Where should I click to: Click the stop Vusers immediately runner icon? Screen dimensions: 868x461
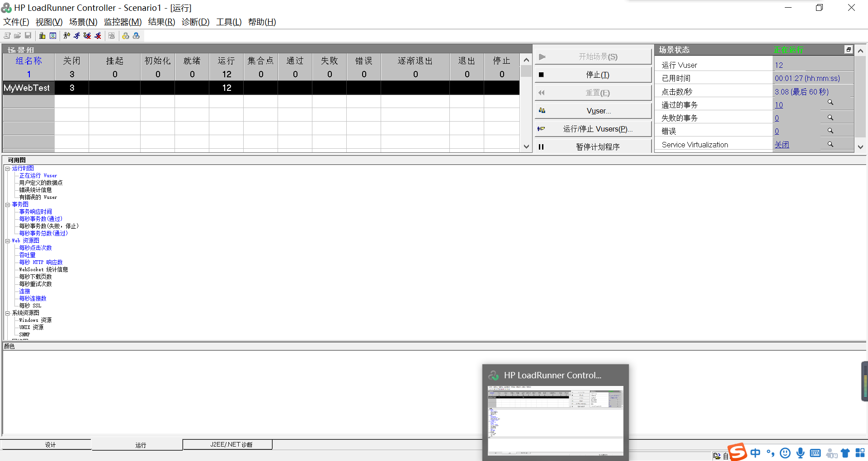click(x=98, y=36)
